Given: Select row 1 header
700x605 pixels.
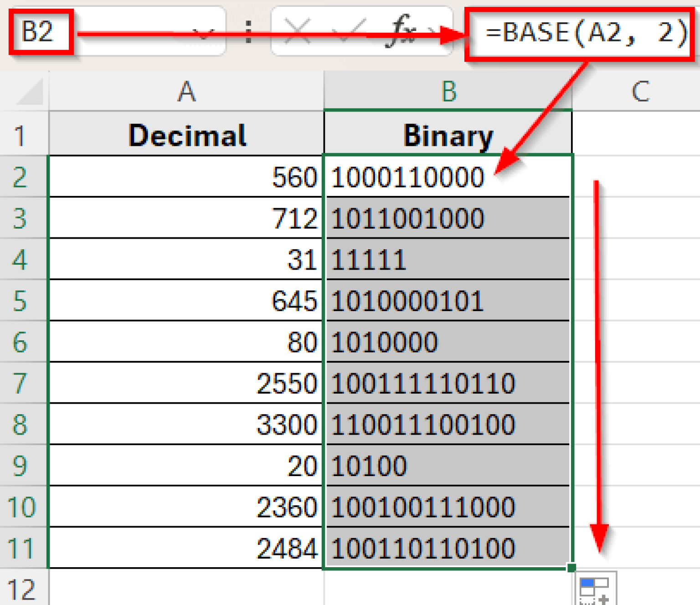Looking at the screenshot, I should tap(21, 135).
